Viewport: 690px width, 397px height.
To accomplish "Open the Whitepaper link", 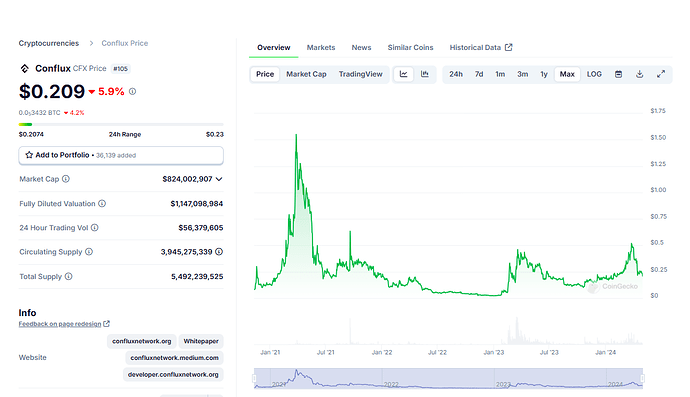I will pos(201,341).
